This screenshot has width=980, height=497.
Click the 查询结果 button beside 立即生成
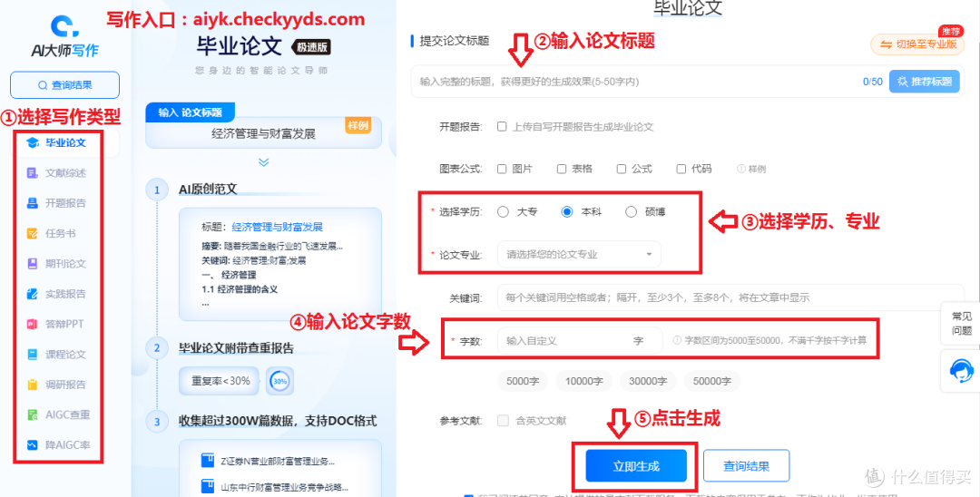(746, 466)
